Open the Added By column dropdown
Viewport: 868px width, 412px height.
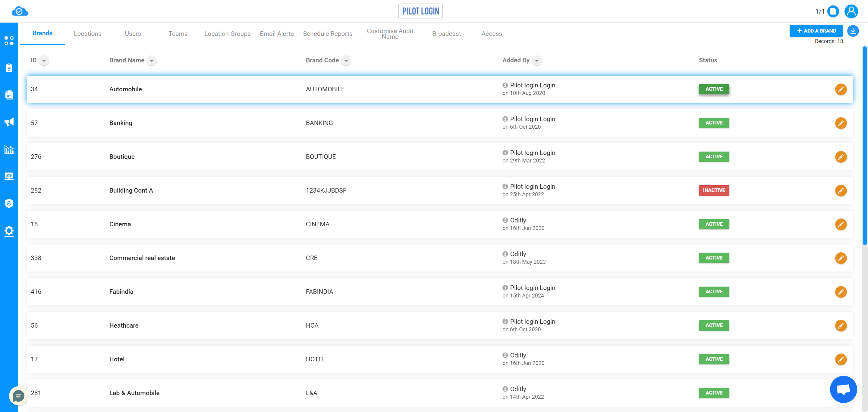[x=537, y=61]
